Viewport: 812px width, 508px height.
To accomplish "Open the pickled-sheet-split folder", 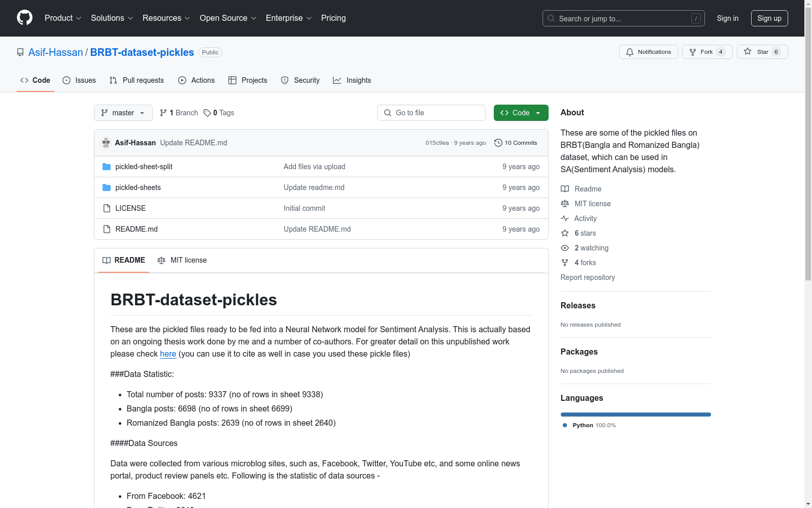I will click(144, 167).
